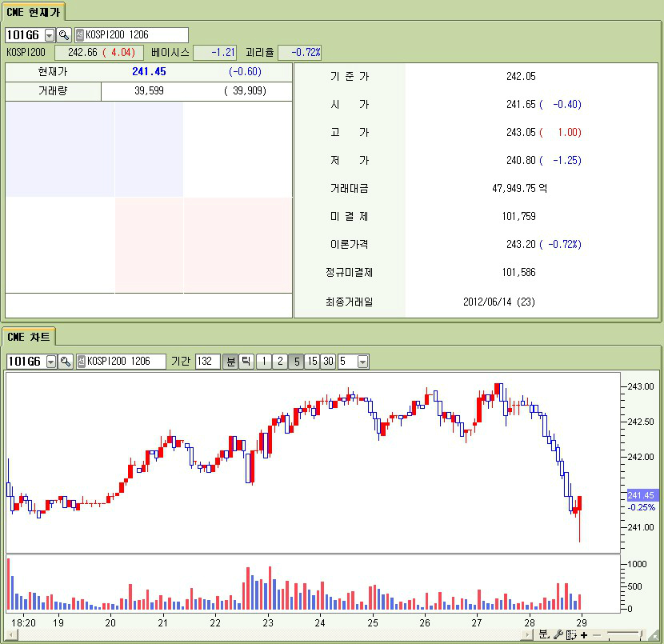The image size is (664, 644).
Task: Click the 기간 input field showing 132
Action: point(207,362)
